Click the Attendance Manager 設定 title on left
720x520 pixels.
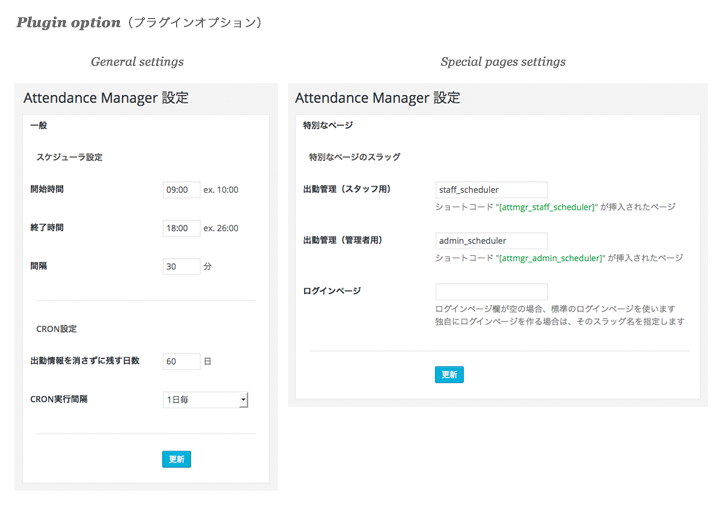[106, 98]
